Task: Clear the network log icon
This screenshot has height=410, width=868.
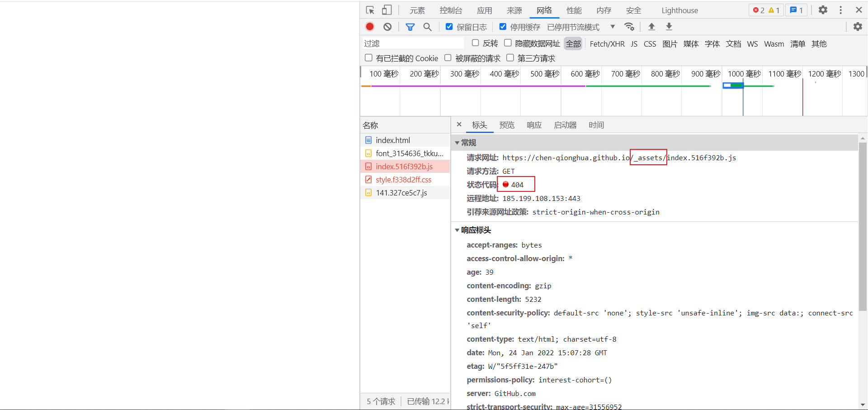Action: (387, 27)
